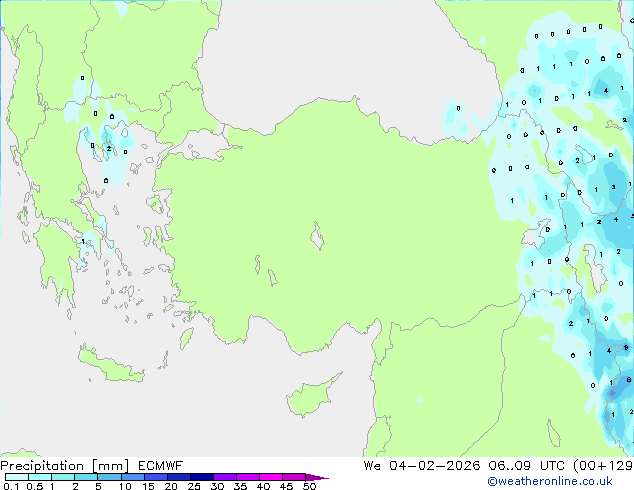Image resolution: width=634 pixels, height=490 pixels.
Task: Click the legend label 40
Action: tap(263, 486)
